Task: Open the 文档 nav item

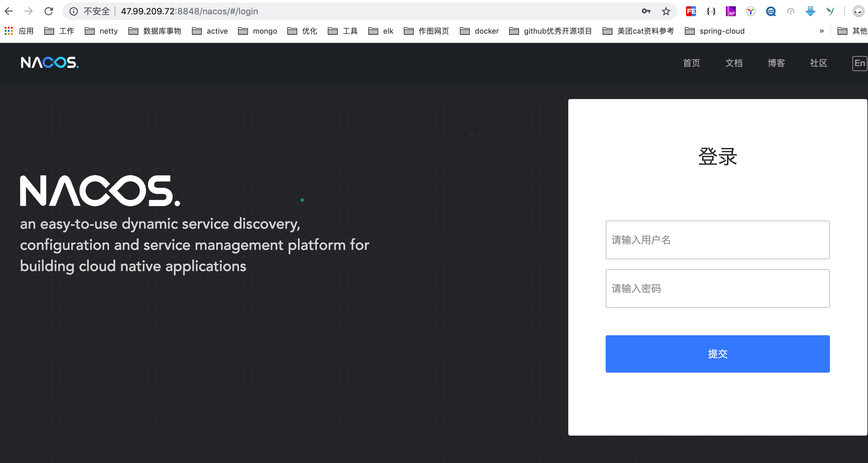Action: pyautogui.click(x=734, y=63)
